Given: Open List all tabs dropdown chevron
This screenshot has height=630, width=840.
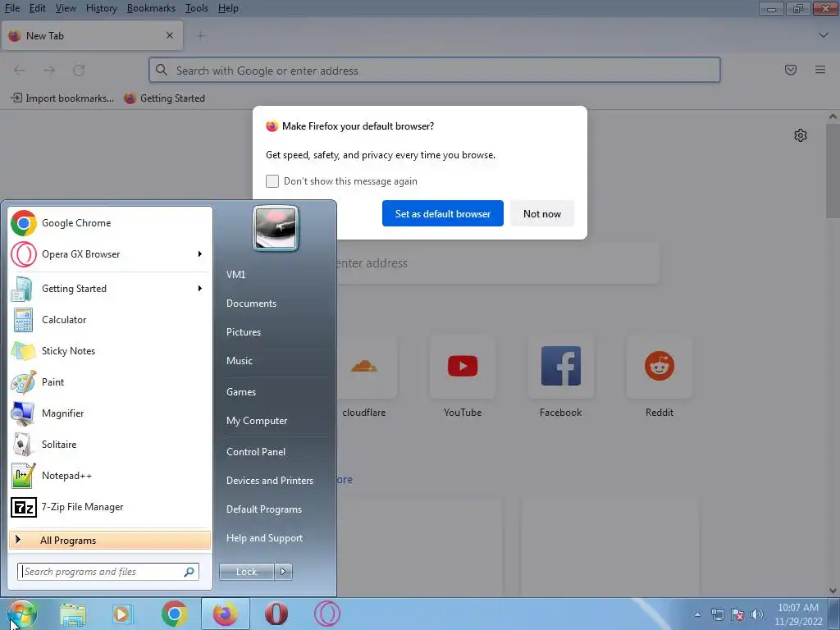Looking at the screenshot, I should pyautogui.click(x=824, y=35).
